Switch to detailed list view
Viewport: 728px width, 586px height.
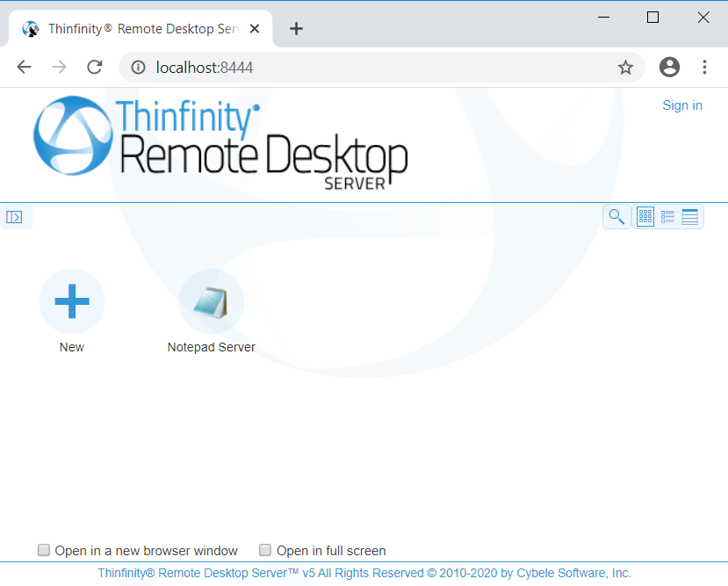[x=667, y=217]
